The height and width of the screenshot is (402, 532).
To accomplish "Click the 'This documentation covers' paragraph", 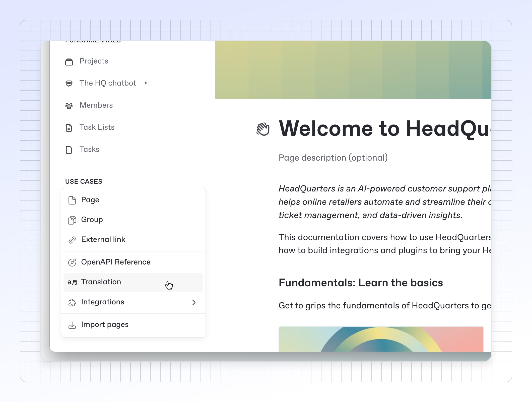I will click(x=385, y=244).
